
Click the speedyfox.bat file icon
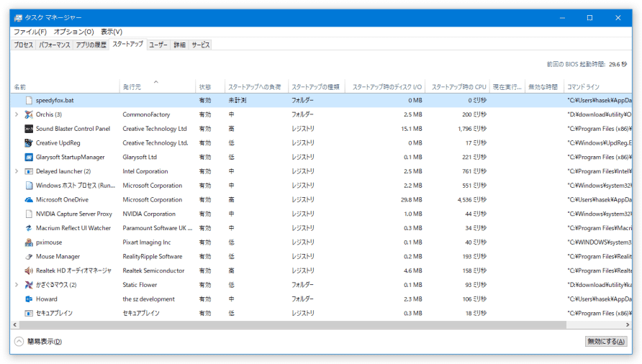click(x=29, y=100)
